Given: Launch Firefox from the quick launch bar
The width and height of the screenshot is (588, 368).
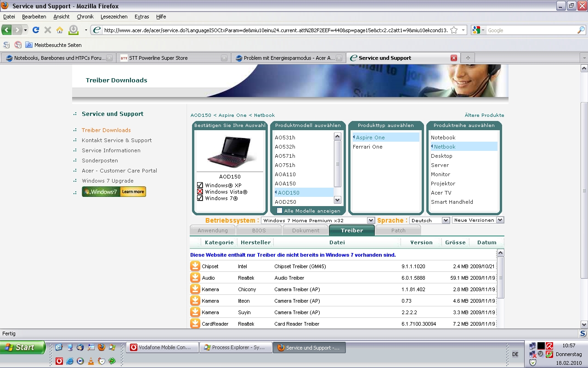Looking at the screenshot, I should coord(101,347).
